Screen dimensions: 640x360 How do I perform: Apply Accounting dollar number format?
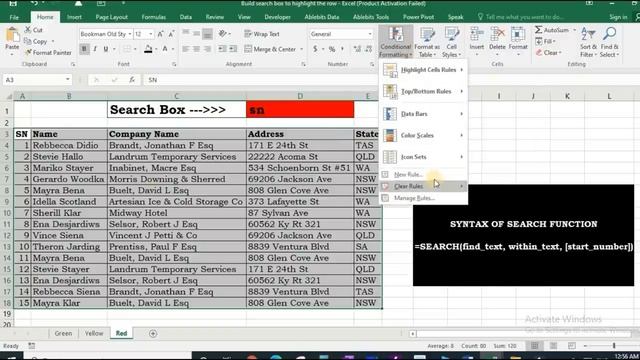[x=315, y=49]
